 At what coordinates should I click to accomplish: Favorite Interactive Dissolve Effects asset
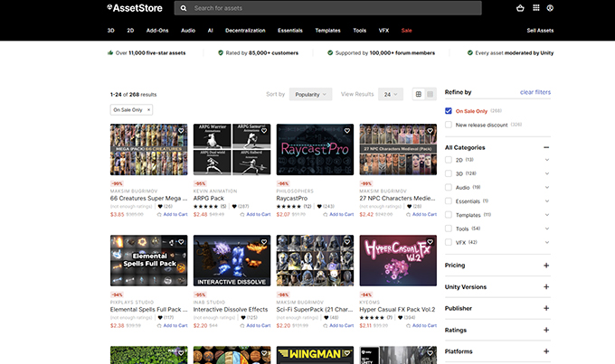[264, 242]
